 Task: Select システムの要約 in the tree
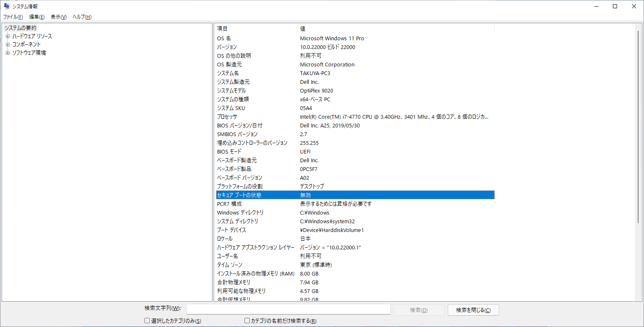point(20,28)
